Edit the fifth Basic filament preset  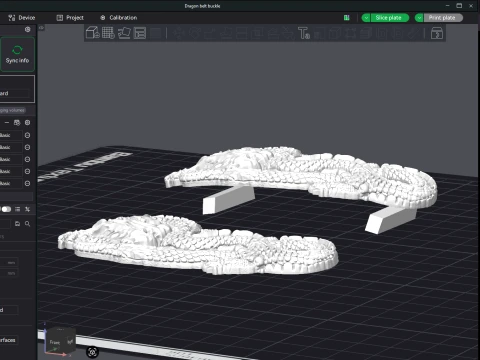coord(27,183)
